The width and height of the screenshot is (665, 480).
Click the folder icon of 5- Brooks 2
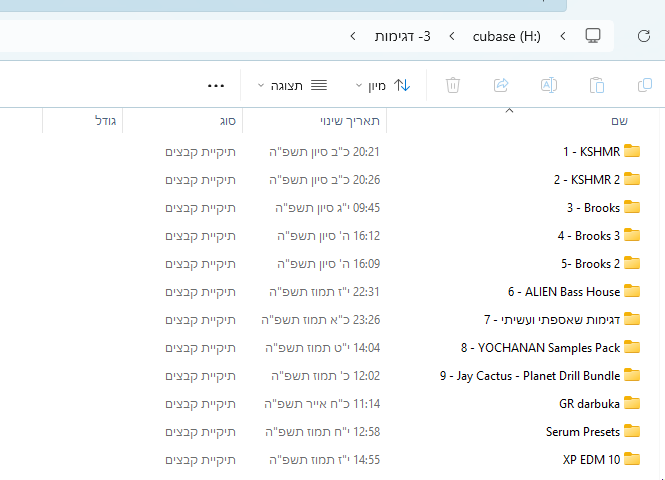point(632,263)
